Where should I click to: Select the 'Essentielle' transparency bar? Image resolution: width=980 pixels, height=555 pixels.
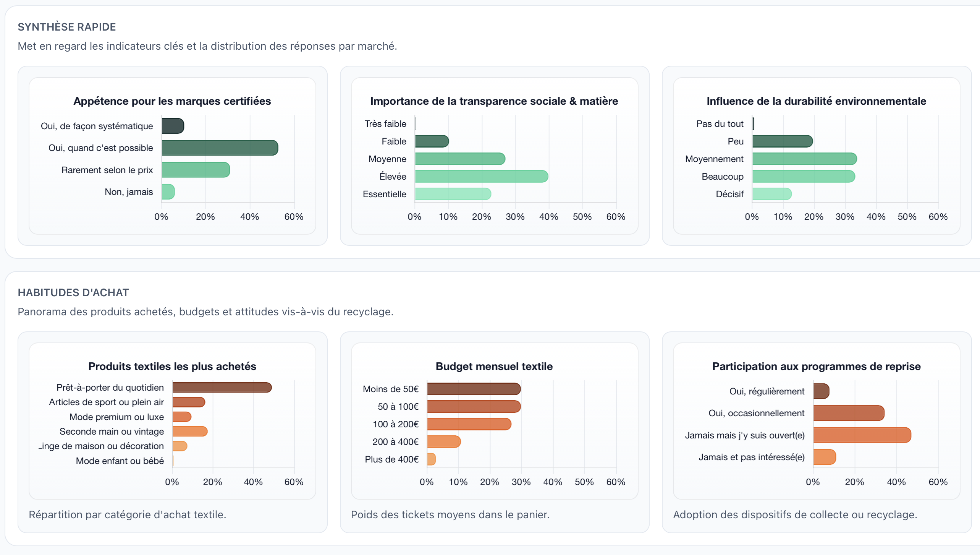[x=453, y=194]
